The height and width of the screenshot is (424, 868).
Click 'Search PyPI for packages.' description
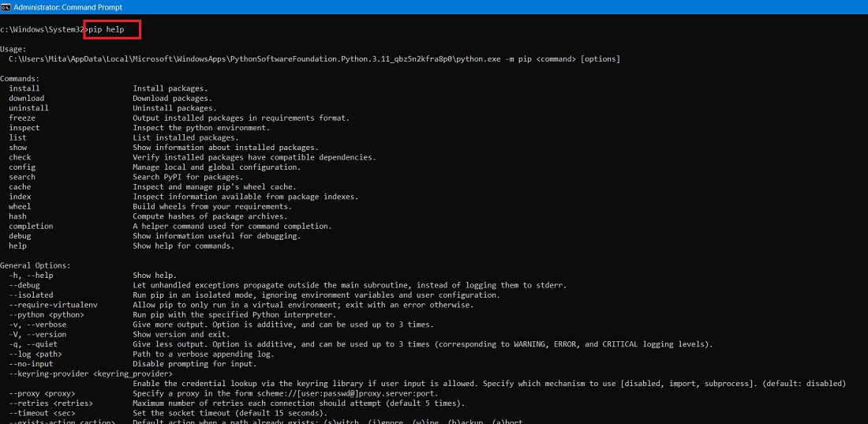[189, 177]
